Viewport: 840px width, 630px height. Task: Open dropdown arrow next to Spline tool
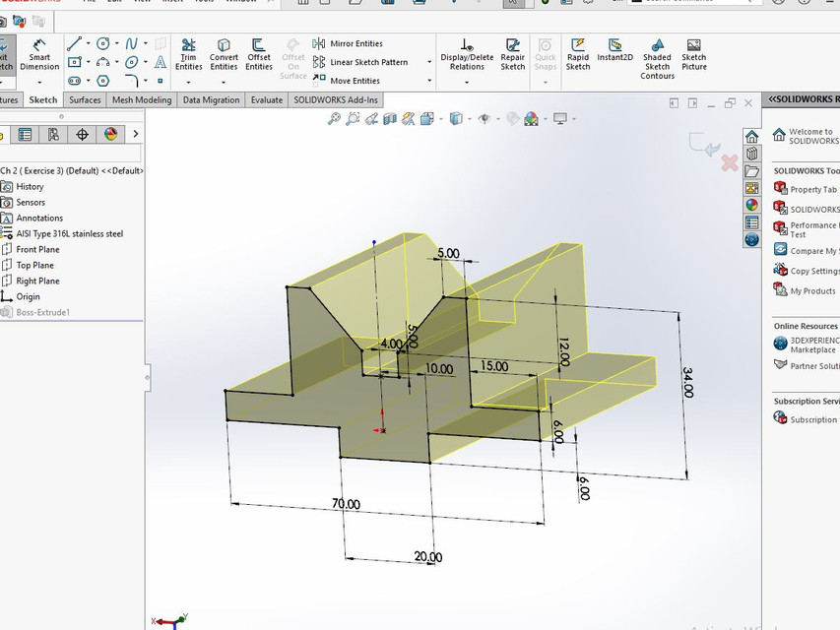point(145,44)
